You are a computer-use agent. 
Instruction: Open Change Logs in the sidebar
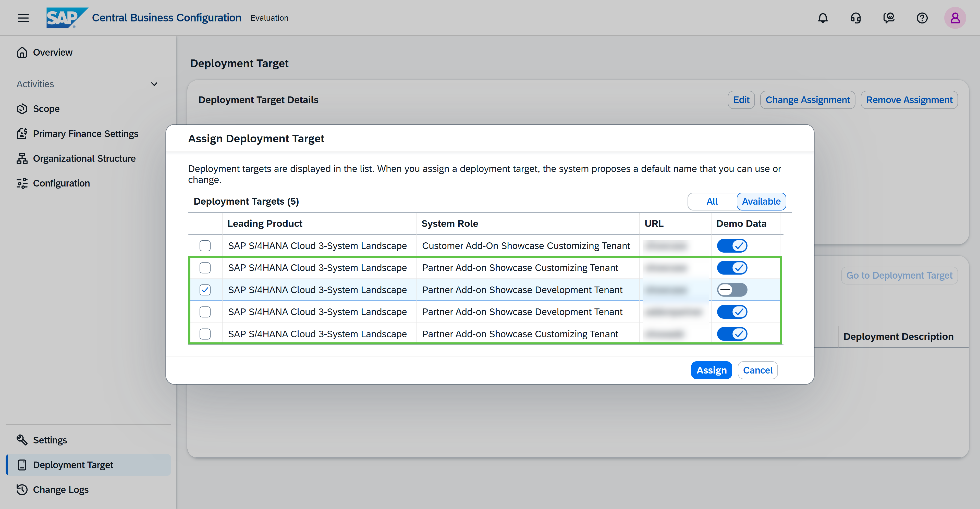click(x=88, y=490)
